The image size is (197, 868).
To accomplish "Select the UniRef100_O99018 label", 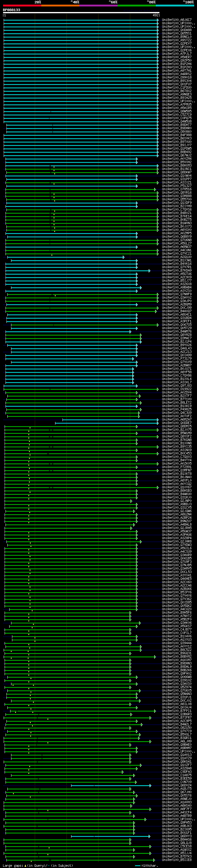I will coord(177,78).
